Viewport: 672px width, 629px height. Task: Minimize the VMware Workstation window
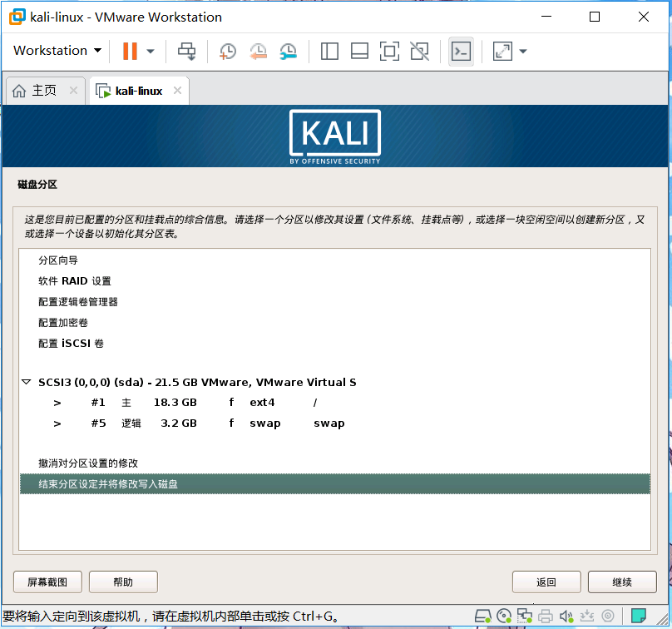546,17
